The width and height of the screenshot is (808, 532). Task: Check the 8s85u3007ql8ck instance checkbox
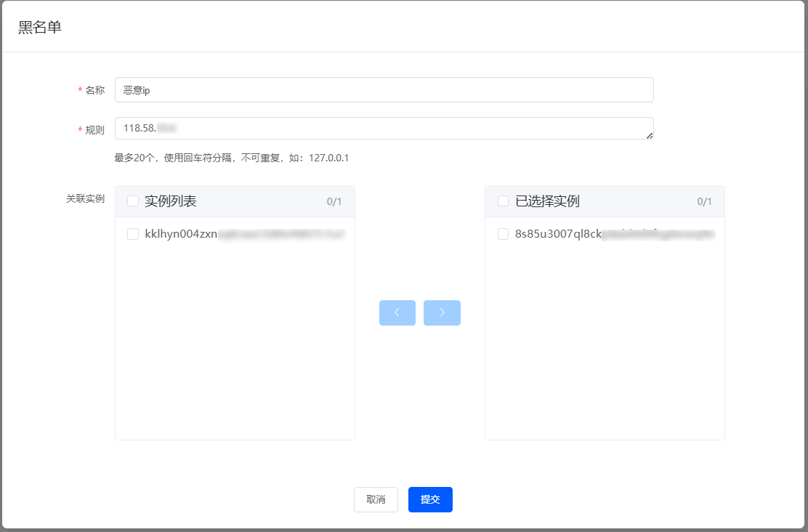(504, 234)
